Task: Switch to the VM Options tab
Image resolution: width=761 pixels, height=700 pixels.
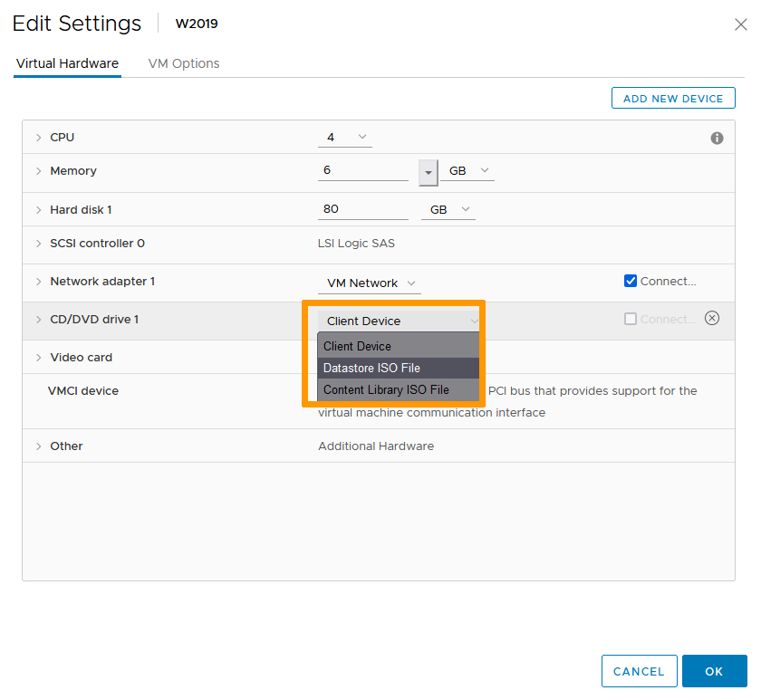Action: (x=184, y=63)
